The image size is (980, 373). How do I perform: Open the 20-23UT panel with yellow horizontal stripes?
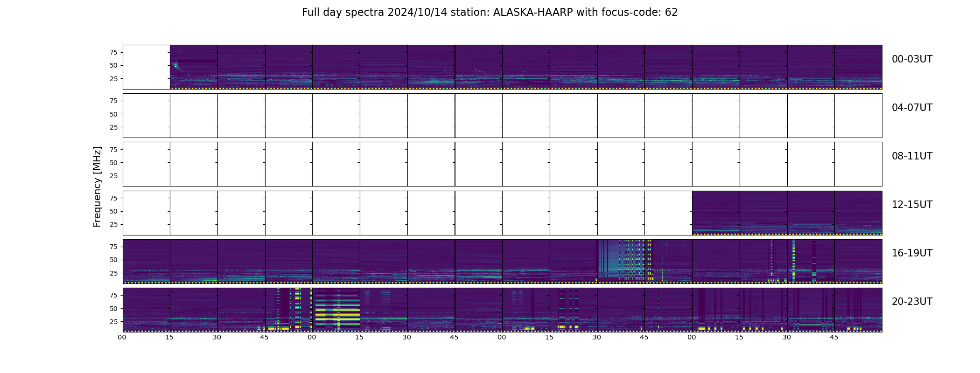coord(336,310)
